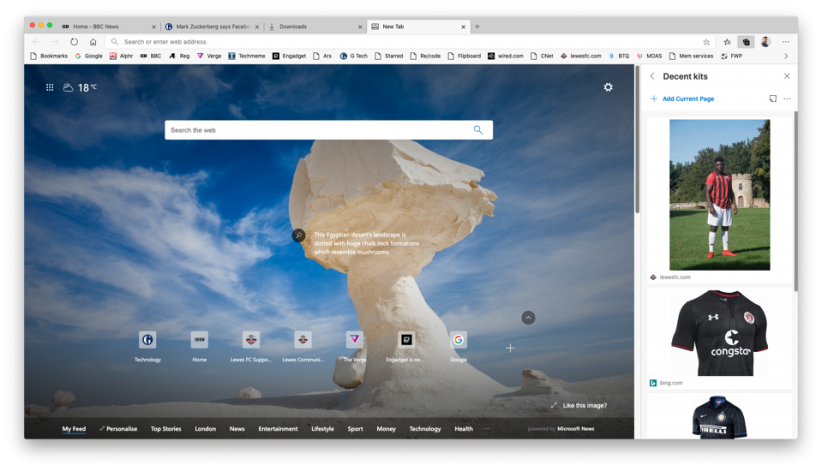Open Google quick link tile

[458, 346]
